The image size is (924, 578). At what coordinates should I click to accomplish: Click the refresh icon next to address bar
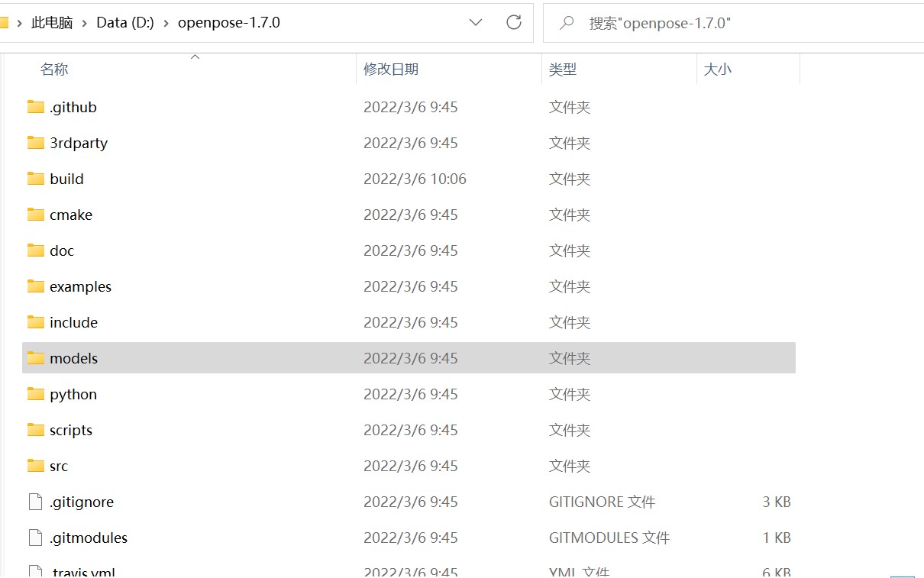513,22
